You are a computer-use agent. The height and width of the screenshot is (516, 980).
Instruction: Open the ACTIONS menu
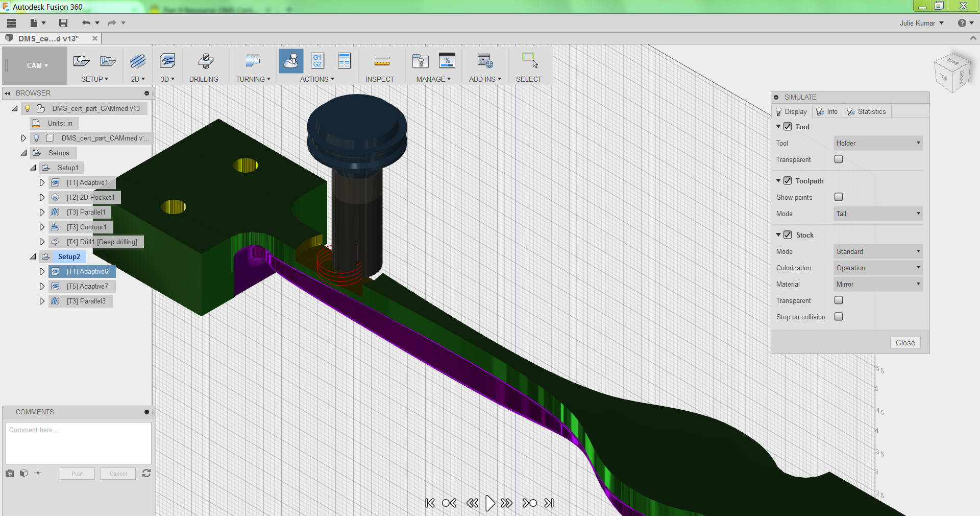point(317,79)
